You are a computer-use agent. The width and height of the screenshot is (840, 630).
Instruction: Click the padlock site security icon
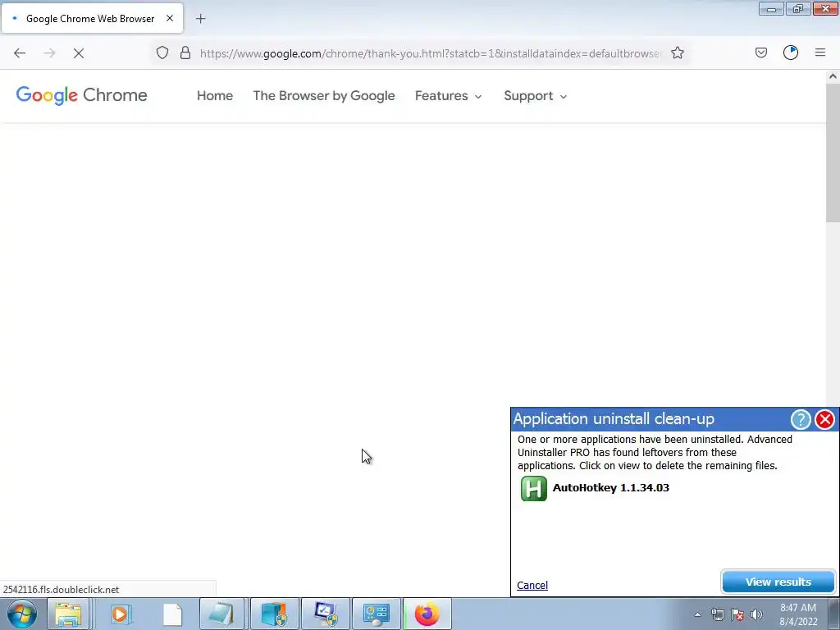pyautogui.click(x=185, y=52)
